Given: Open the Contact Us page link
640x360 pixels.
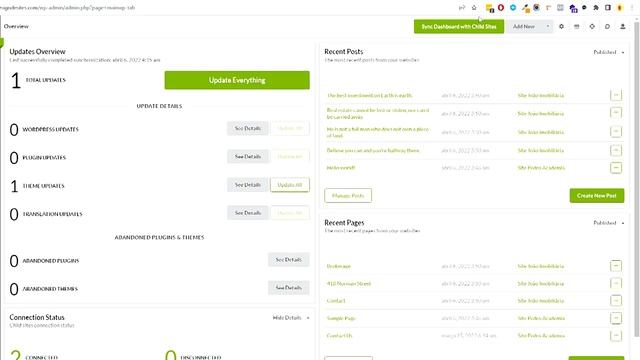Looking at the screenshot, I should point(339,336).
